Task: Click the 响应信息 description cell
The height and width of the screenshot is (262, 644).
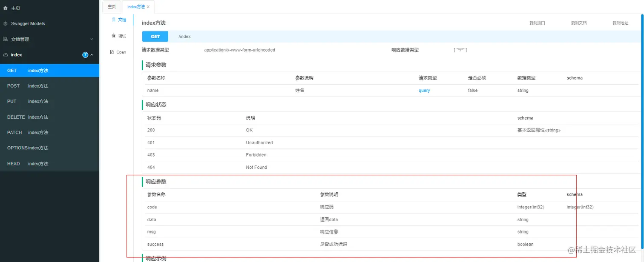Action: tap(329, 232)
